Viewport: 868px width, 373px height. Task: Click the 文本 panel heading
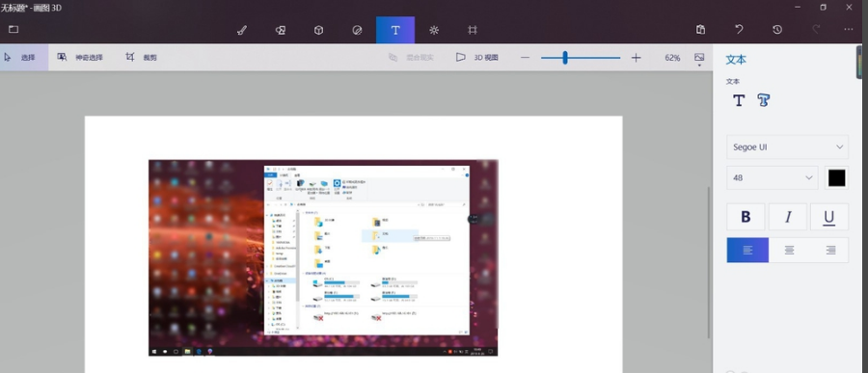pos(736,60)
